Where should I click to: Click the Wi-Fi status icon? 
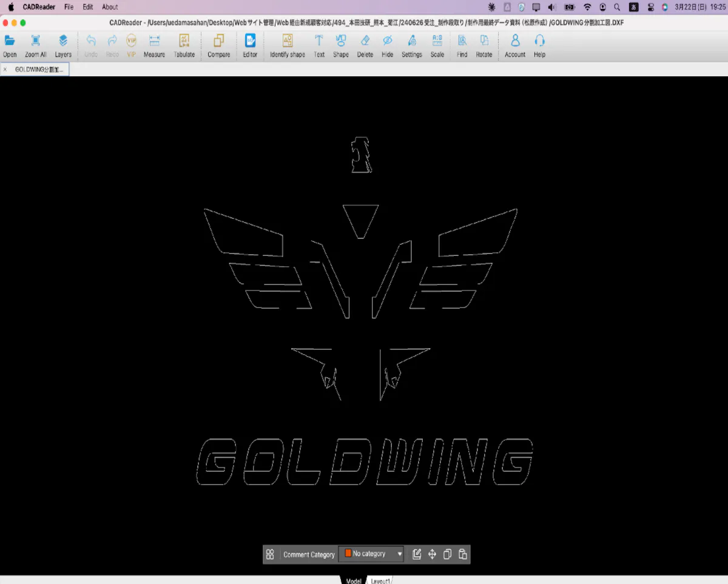point(587,7)
